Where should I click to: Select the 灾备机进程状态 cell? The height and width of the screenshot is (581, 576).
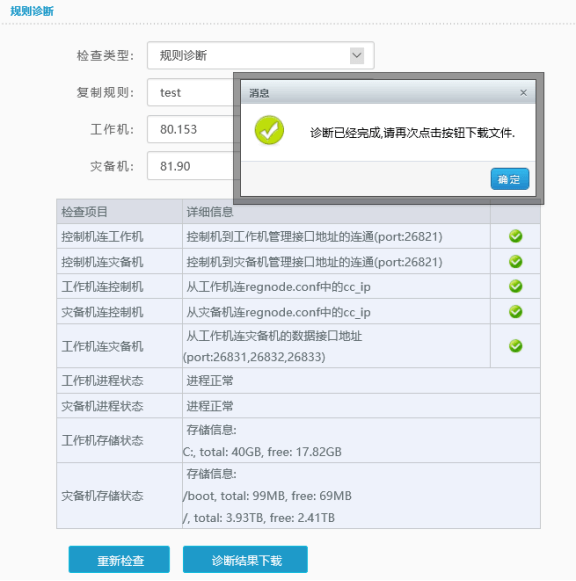(x=119, y=406)
